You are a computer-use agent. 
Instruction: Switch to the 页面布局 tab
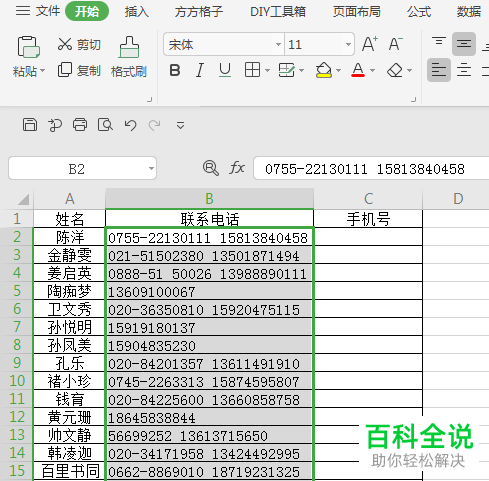[x=357, y=12]
